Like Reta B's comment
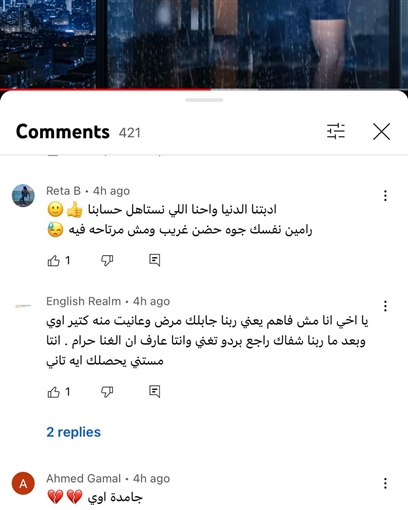The width and height of the screenshot is (408, 510). coord(54,260)
